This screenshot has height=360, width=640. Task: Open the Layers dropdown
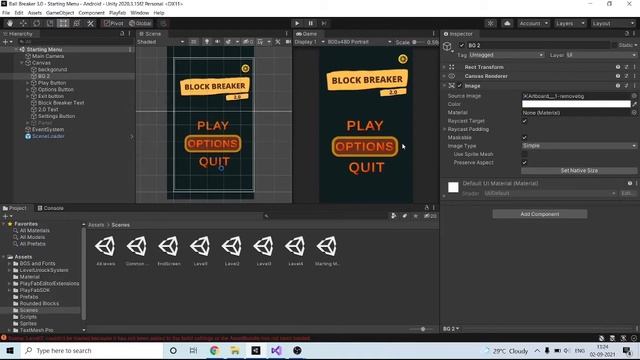(x=570, y=23)
